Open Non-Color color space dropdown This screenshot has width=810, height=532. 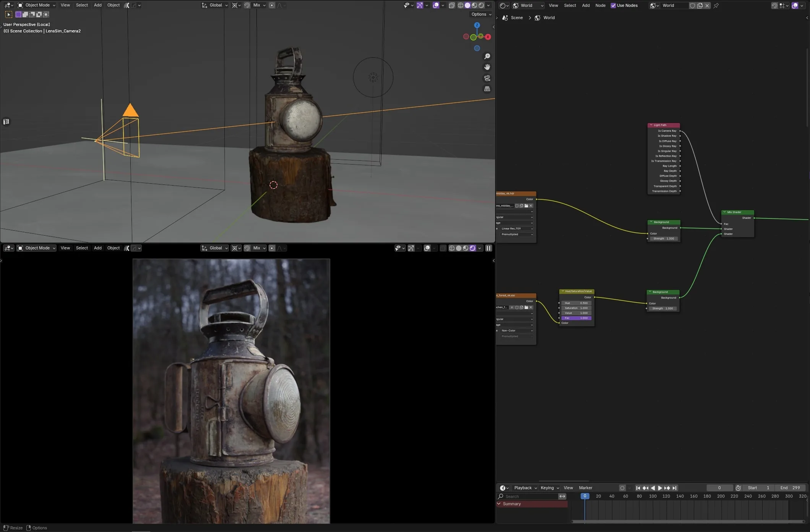click(516, 331)
